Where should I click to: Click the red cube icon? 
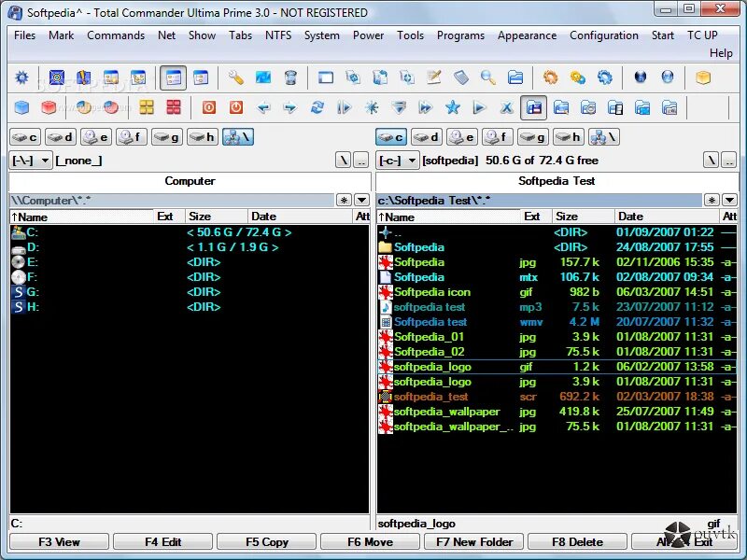(49, 107)
